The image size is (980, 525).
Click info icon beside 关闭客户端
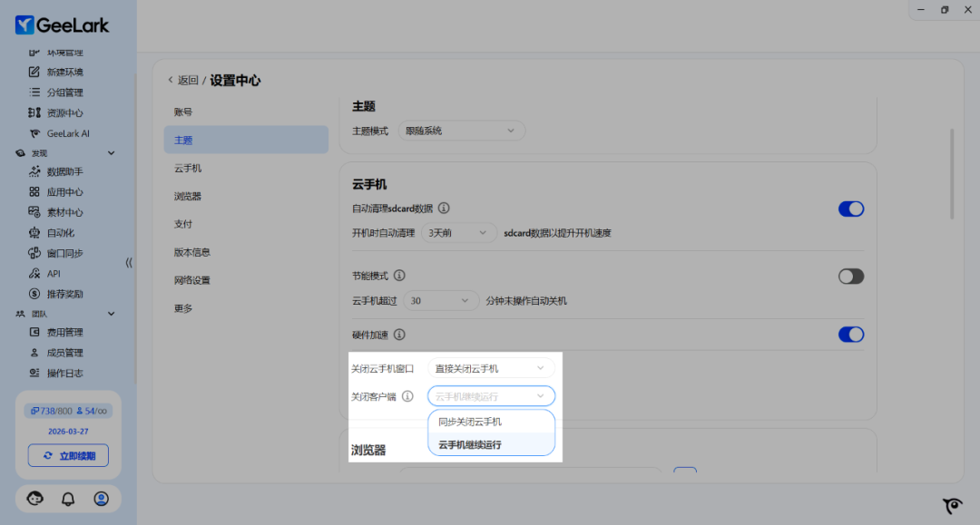pyautogui.click(x=407, y=396)
